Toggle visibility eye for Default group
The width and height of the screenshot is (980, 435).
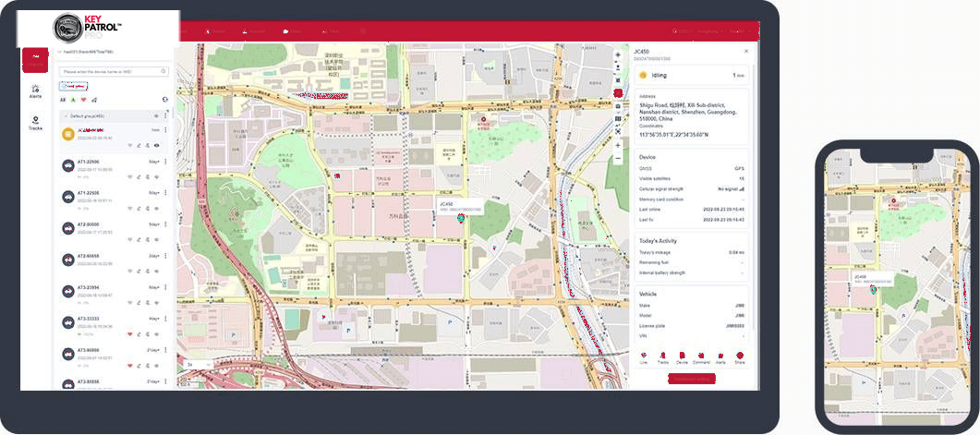click(156, 116)
